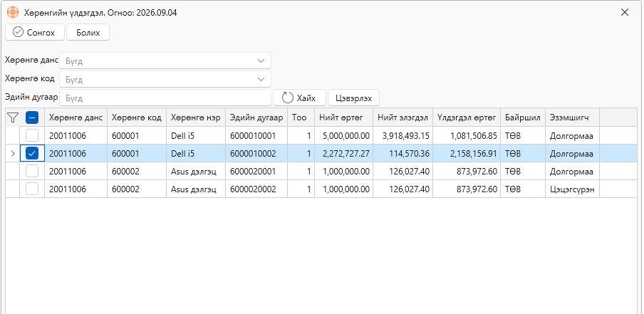Select cell 6000010001
The height and width of the screenshot is (314, 644).
click(256, 135)
